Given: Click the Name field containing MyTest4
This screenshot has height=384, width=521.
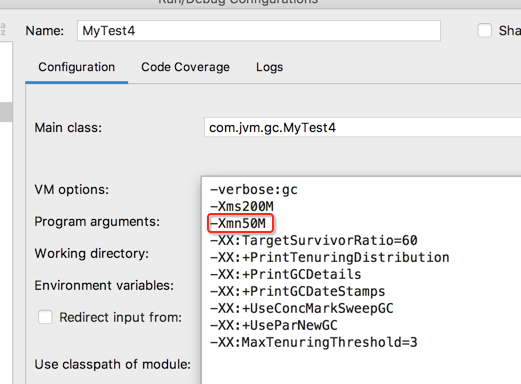Looking at the screenshot, I should [x=259, y=31].
